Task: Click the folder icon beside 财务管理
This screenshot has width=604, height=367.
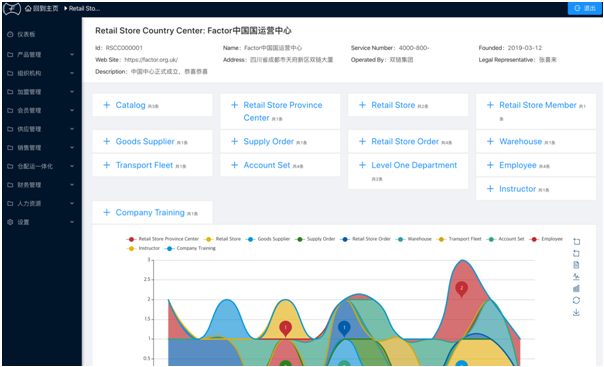Action: [x=10, y=185]
